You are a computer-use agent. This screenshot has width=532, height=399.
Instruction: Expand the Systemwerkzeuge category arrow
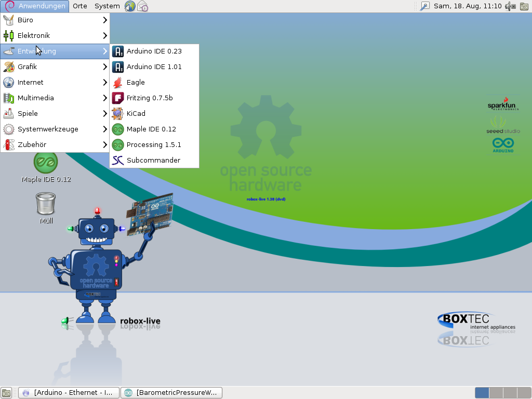click(x=105, y=129)
